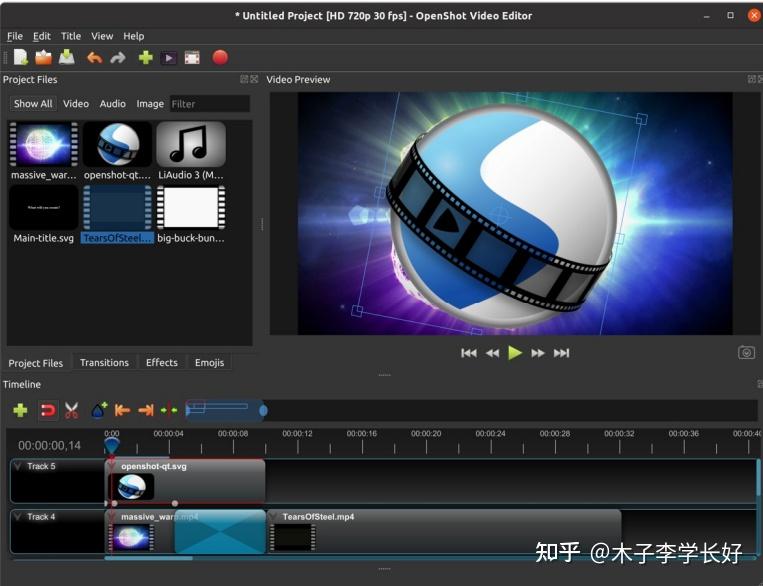Click the Jump to End playback button

tap(561, 353)
